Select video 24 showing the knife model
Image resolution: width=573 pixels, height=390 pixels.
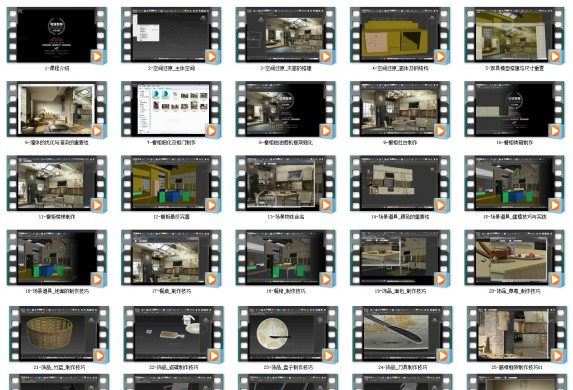click(402, 334)
